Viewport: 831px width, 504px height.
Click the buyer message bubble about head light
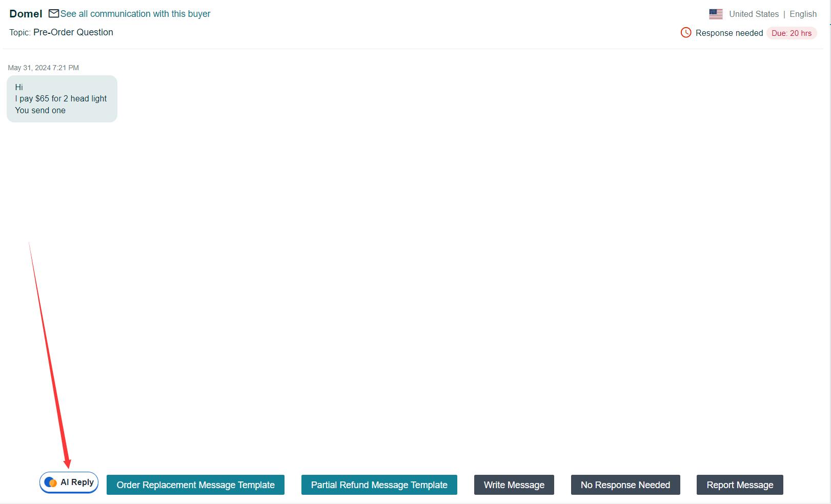tap(62, 99)
